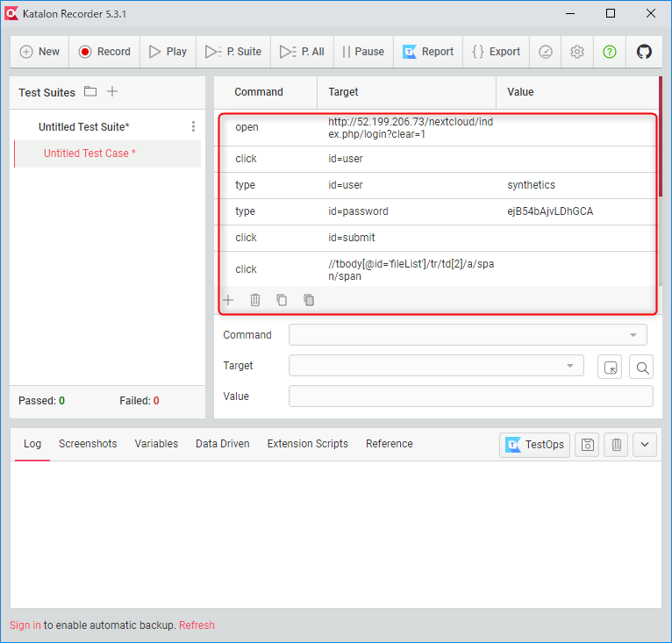Open the Target dropdown
The image size is (672, 643).
[436, 366]
